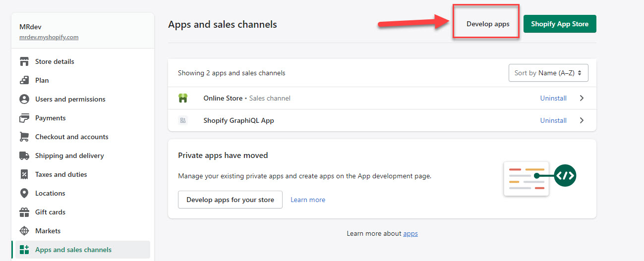Click the Markets globe icon
Image resolution: width=644 pixels, height=261 pixels.
(x=24, y=231)
